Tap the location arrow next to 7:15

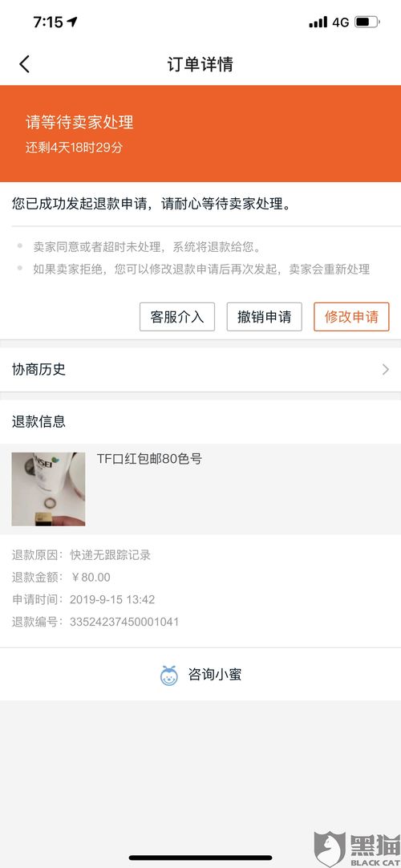(72, 22)
